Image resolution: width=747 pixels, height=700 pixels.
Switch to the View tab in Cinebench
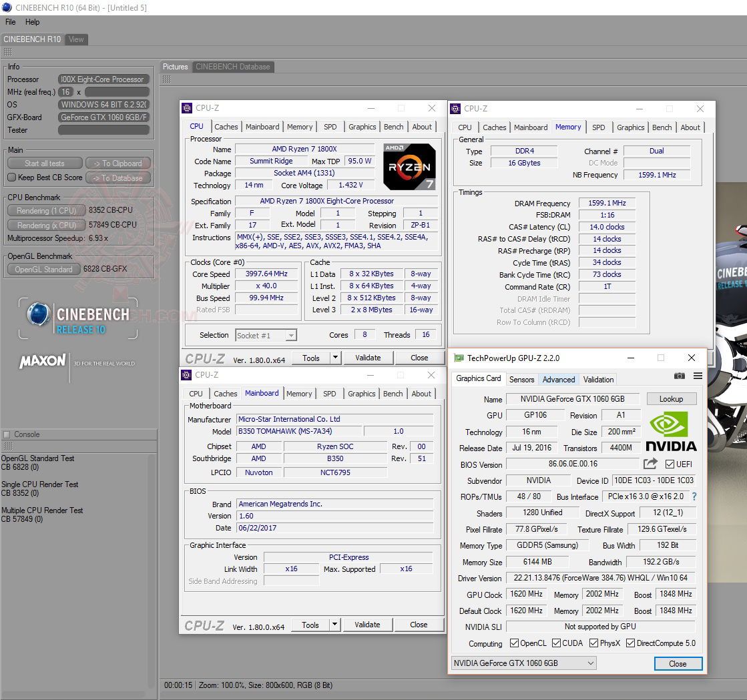click(76, 39)
